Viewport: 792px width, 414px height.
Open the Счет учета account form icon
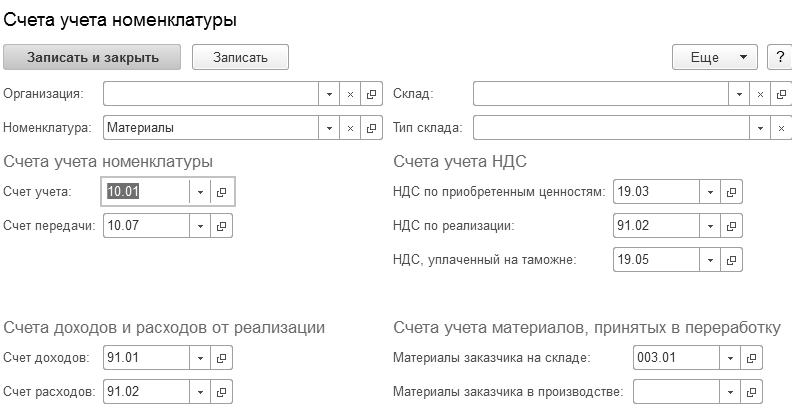221,192
